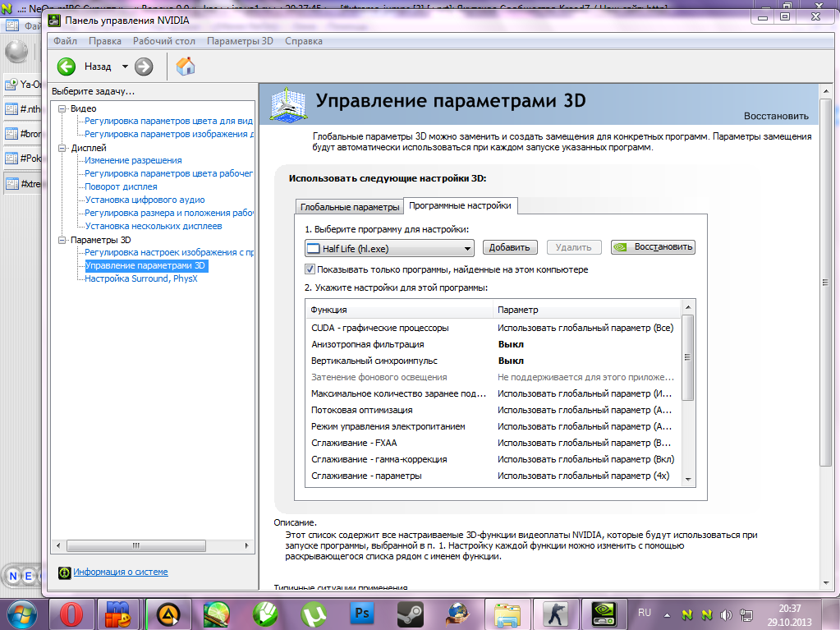Click the settings list vertical scrollbar thumb
Viewport: 840px width, 630px height.
click(x=688, y=357)
